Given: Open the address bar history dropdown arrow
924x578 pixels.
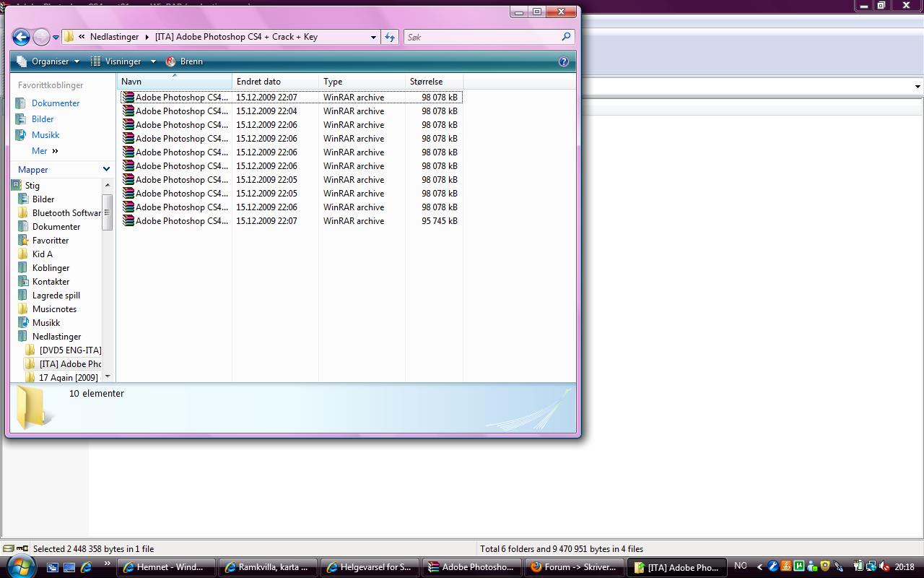Looking at the screenshot, I should click(373, 37).
